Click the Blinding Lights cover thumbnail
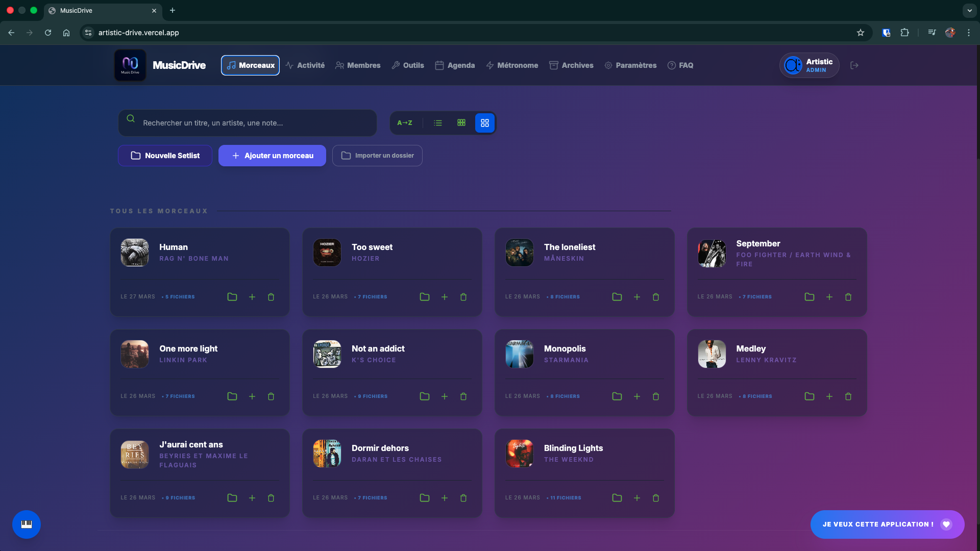The image size is (980, 551). [x=520, y=454]
